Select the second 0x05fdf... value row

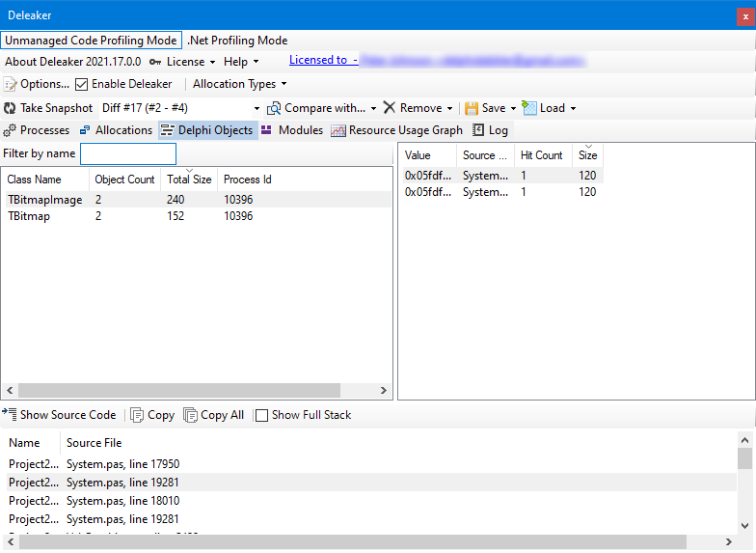click(x=501, y=192)
